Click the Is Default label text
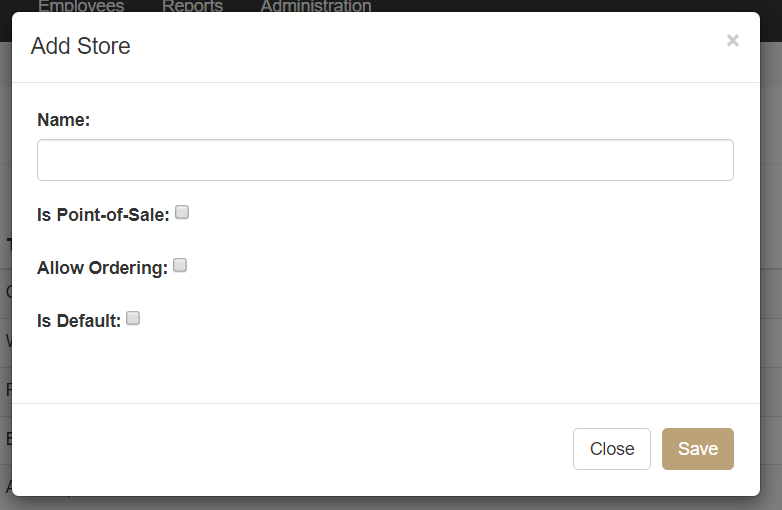782x510 pixels. (x=79, y=321)
